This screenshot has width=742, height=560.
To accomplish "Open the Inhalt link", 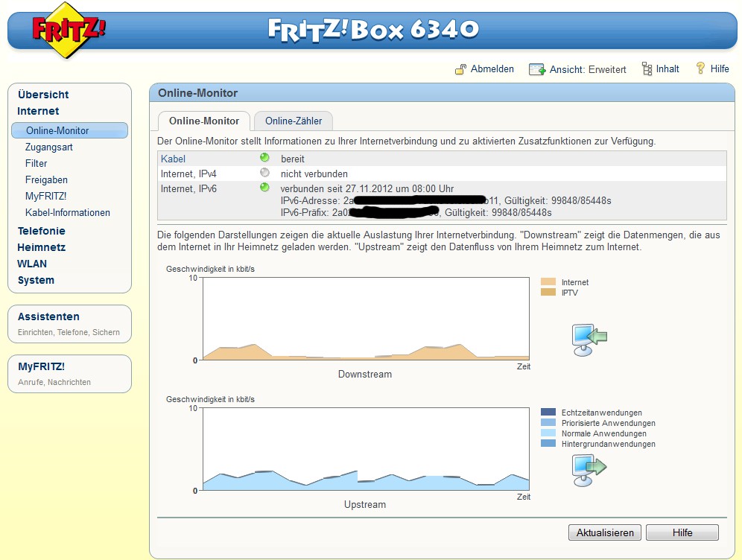I will 668,69.
